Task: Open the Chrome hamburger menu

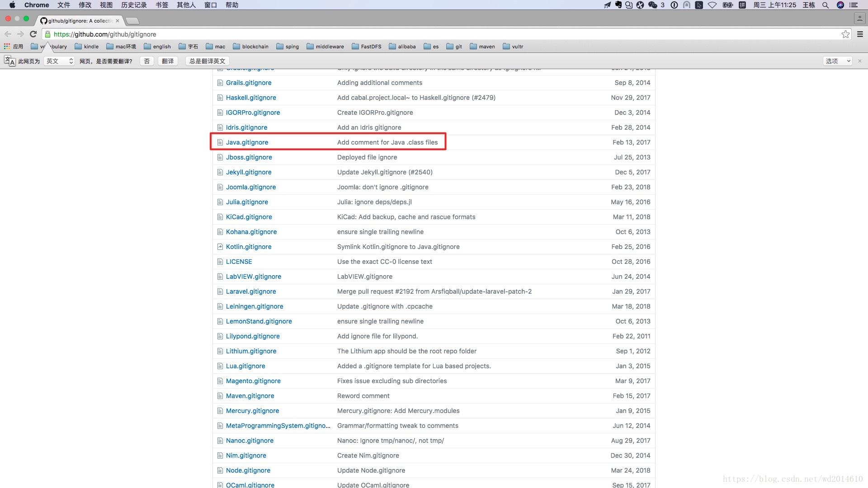Action: tap(860, 34)
